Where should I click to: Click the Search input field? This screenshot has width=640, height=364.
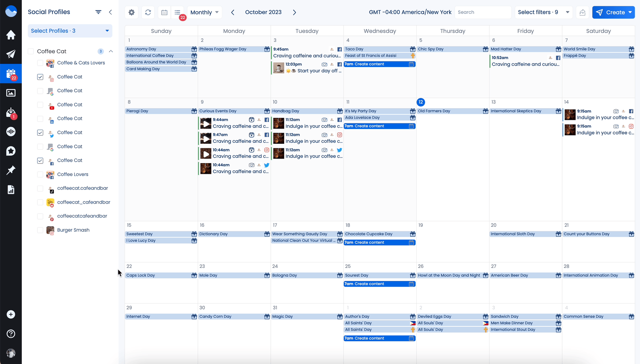click(x=483, y=12)
